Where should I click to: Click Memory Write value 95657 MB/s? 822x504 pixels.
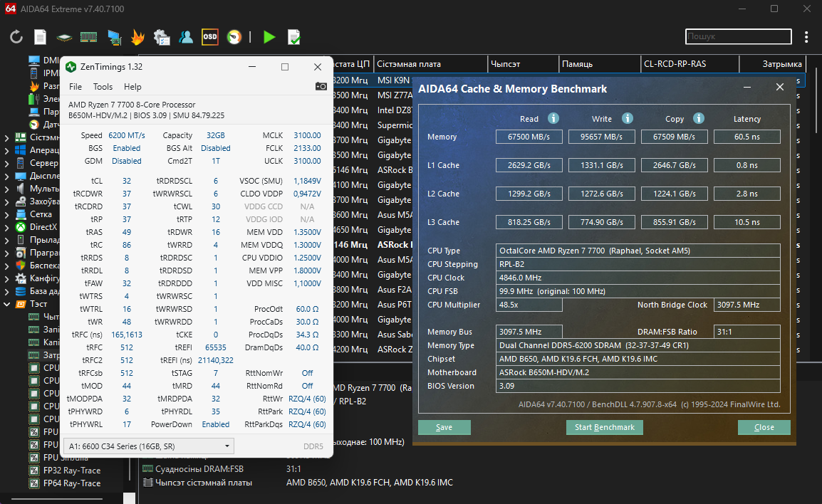[601, 137]
